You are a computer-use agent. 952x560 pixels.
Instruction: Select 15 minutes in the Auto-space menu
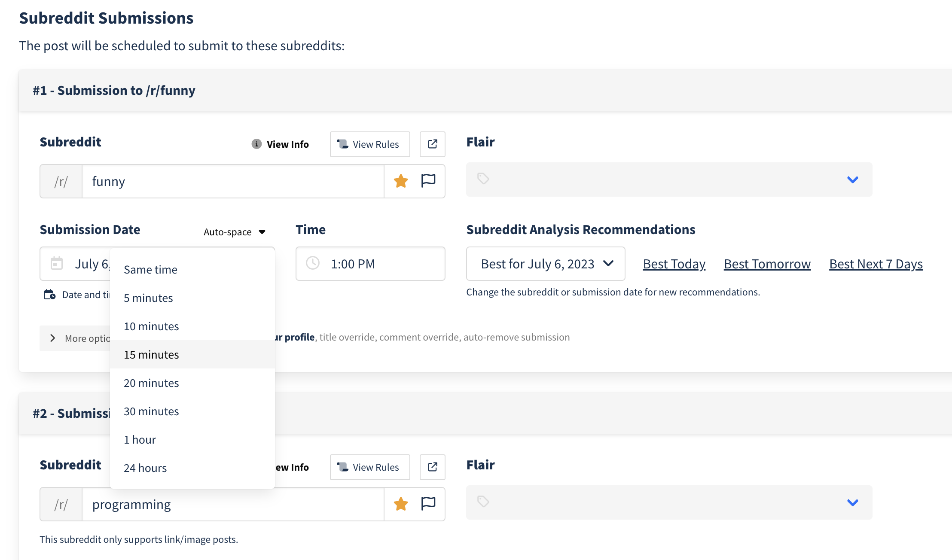coord(151,354)
